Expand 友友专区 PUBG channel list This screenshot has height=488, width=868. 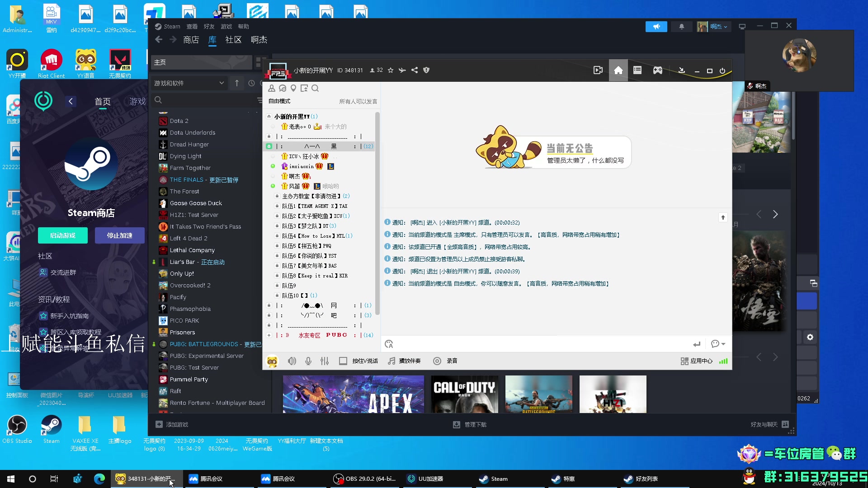click(269, 335)
